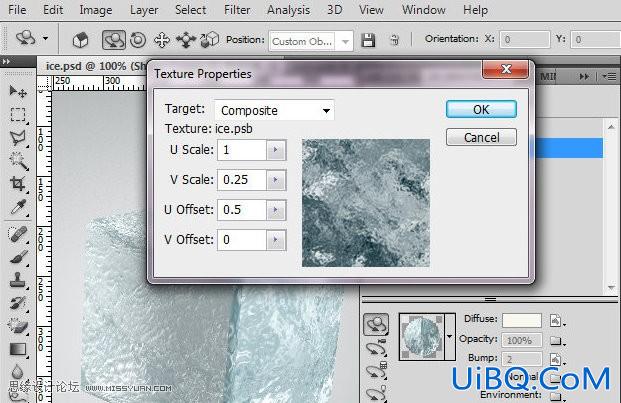Select the Crop tool
Image resolution: width=621 pixels, height=403 pixels.
pos(18,184)
